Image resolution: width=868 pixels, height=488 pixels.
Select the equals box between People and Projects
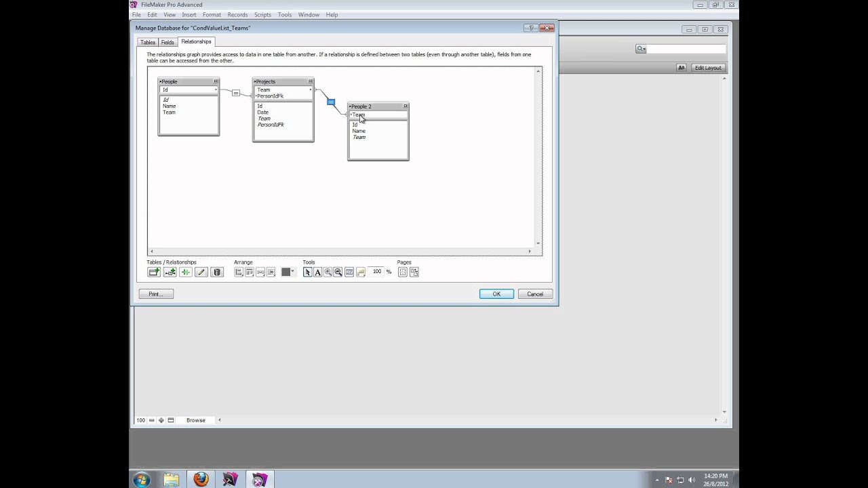tap(235, 93)
